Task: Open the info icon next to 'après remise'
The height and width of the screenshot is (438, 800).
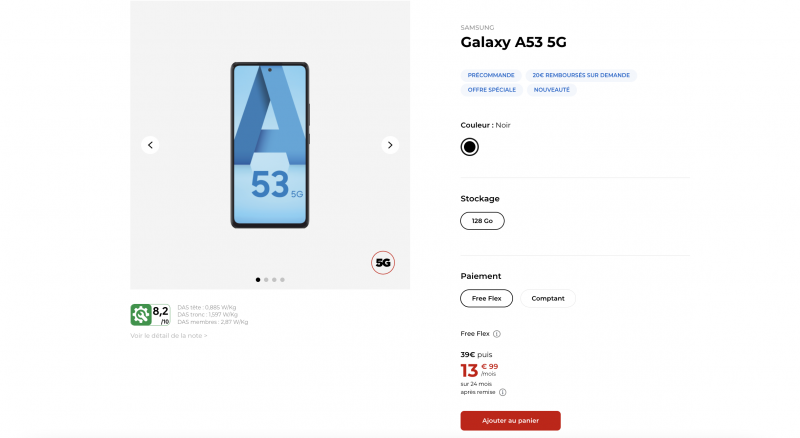Action: click(502, 392)
